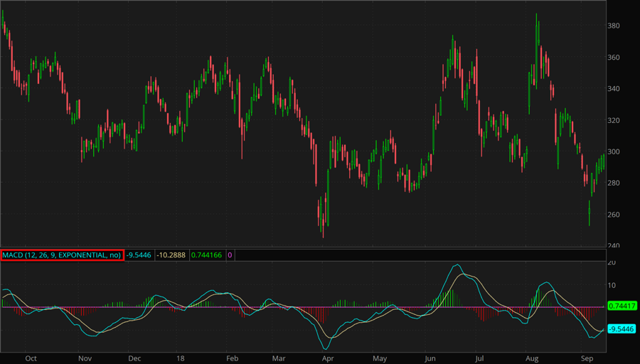The height and width of the screenshot is (364, 640).
Task: Click the cyan -9.5446 bubble on axis
Action: (x=622, y=329)
